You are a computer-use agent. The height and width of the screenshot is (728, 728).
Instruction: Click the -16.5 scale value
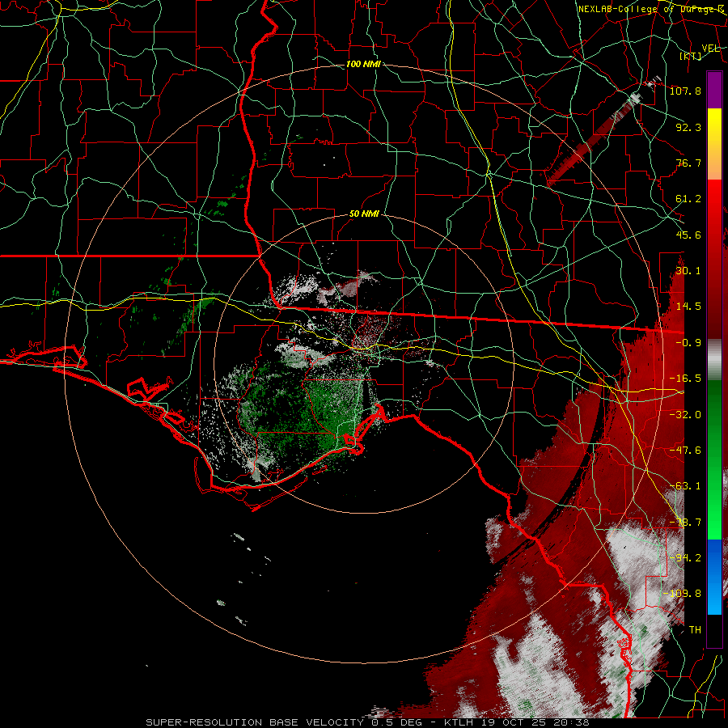click(x=685, y=379)
